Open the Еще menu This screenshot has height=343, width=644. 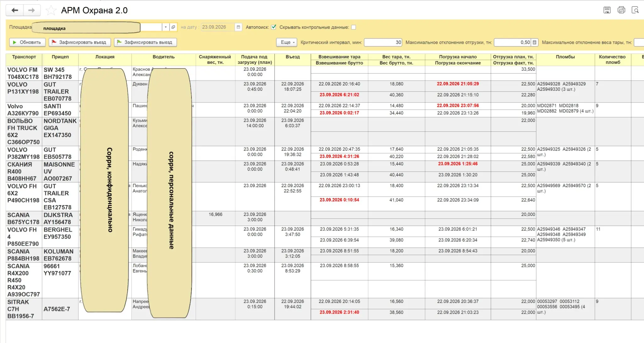pos(286,42)
